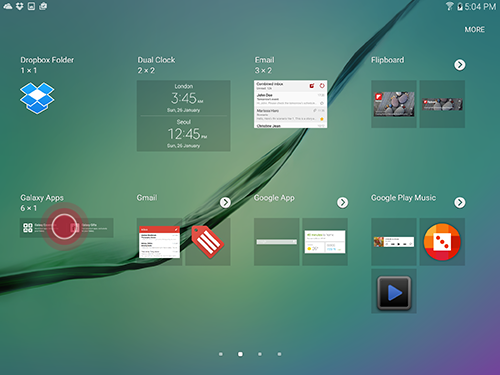Tap the battery status icon

click(x=460, y=6)
